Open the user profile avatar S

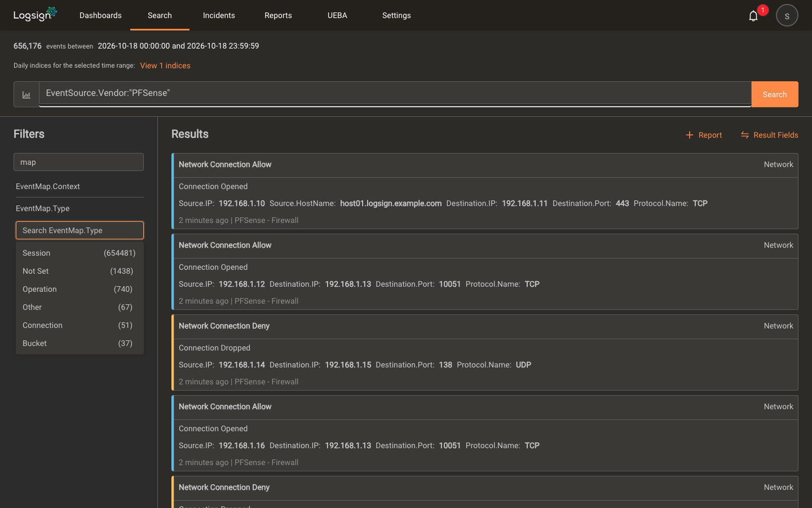(787, 15)
